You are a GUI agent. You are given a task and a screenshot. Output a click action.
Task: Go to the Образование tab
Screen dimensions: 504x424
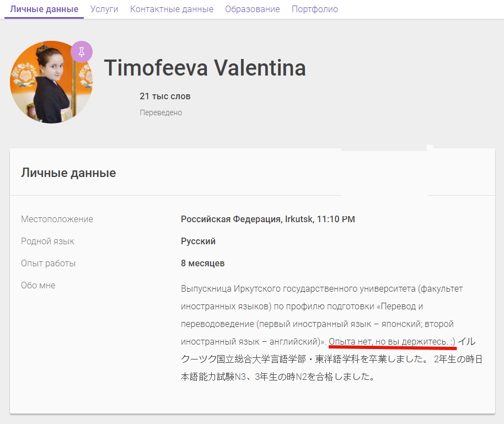click(x=253, y=9)
